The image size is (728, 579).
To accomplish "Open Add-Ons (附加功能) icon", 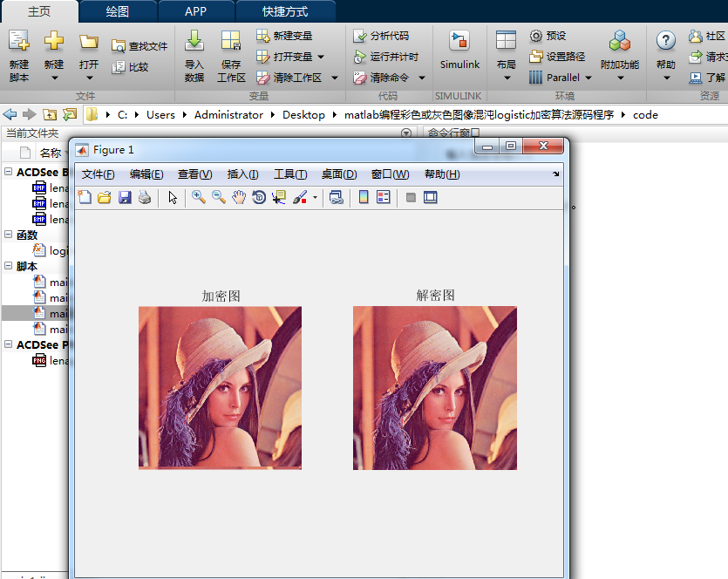I will [620, 41].
